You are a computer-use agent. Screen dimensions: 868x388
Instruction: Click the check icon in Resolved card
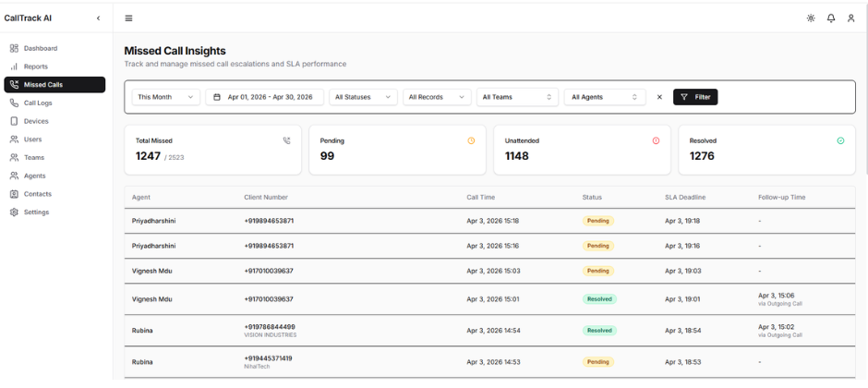(840, 140)
